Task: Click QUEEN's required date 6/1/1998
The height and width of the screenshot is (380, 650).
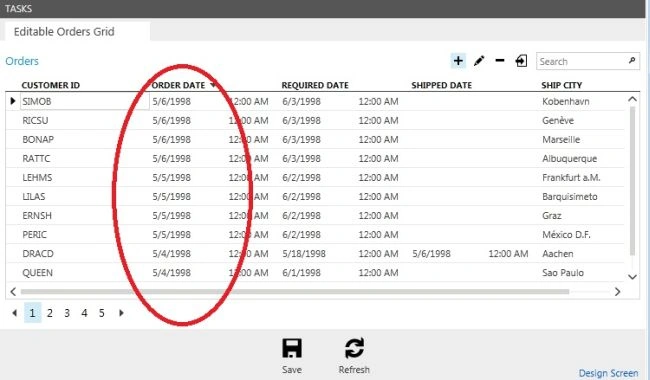Action: click(301, 273)
